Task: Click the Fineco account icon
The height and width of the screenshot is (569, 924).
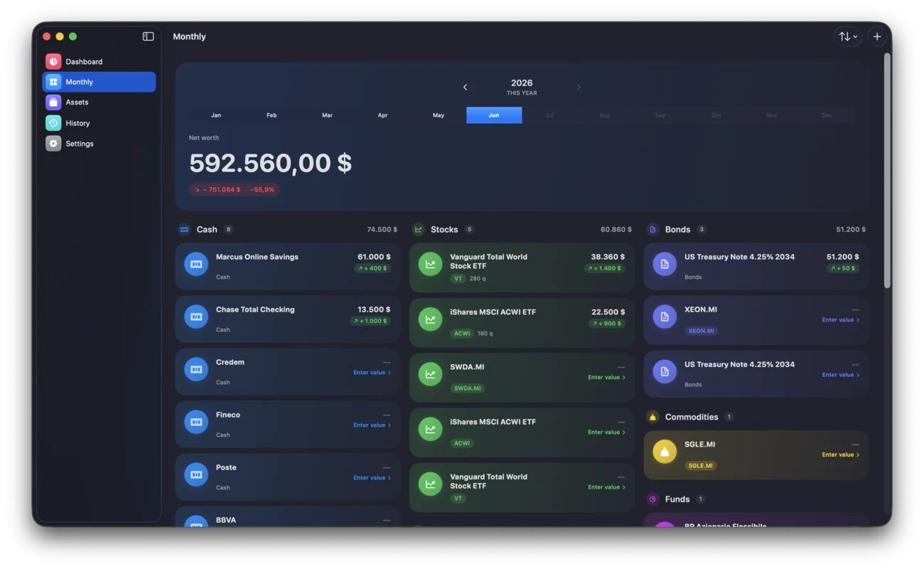Action: click(x=196, y=422)
